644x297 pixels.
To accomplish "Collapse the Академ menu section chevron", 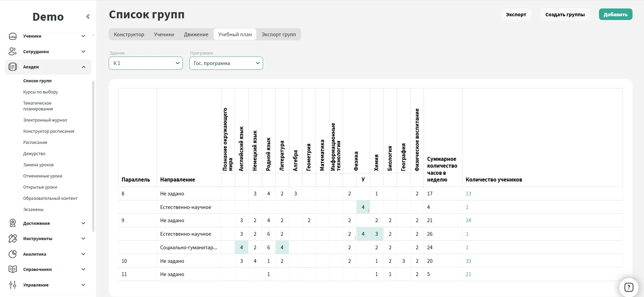I will (84, 67).
